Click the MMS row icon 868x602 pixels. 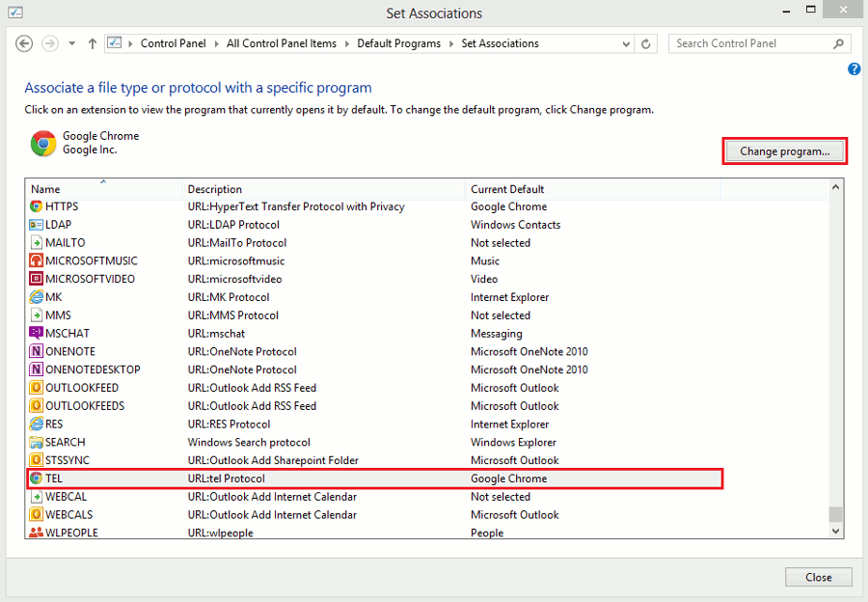tap(36, 315)
